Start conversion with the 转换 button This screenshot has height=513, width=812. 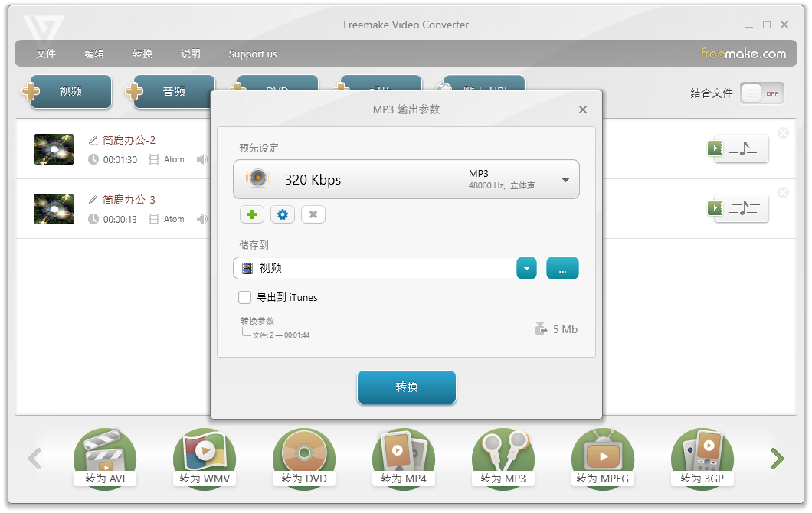pos(406,387)
